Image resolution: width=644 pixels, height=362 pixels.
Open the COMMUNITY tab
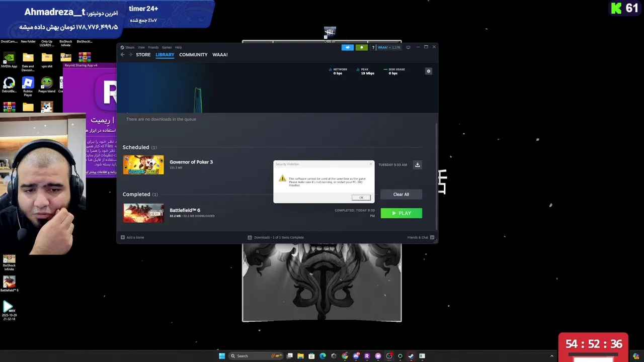pos(193,55)
